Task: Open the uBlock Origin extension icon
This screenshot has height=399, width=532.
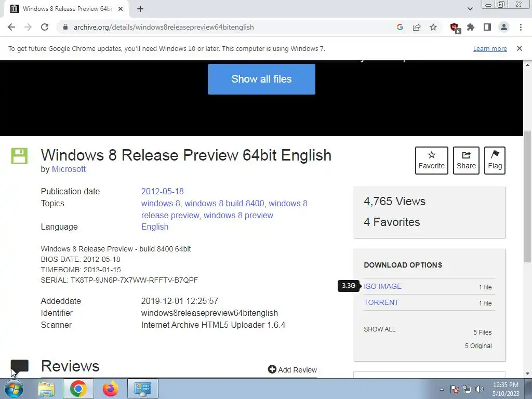Action: click(455, 28)
